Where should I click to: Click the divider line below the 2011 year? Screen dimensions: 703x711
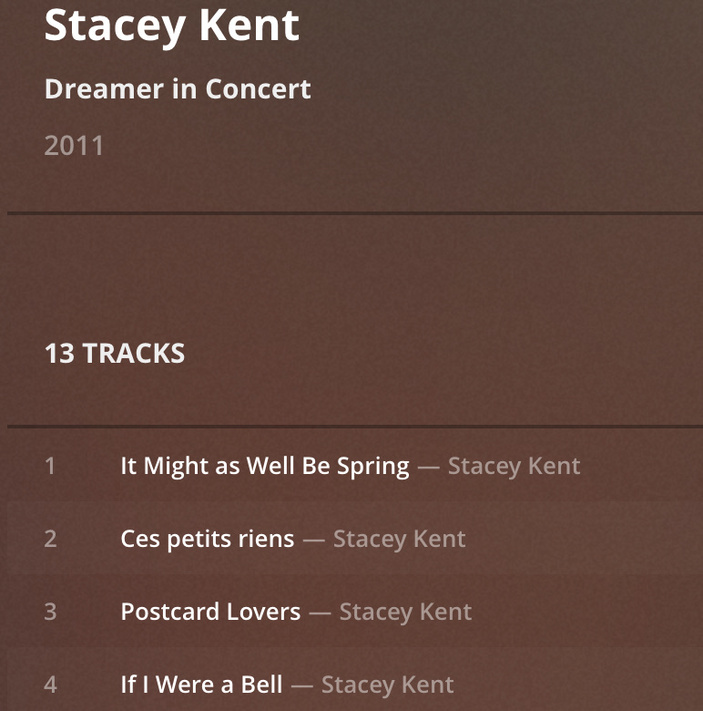coord(355,213)
